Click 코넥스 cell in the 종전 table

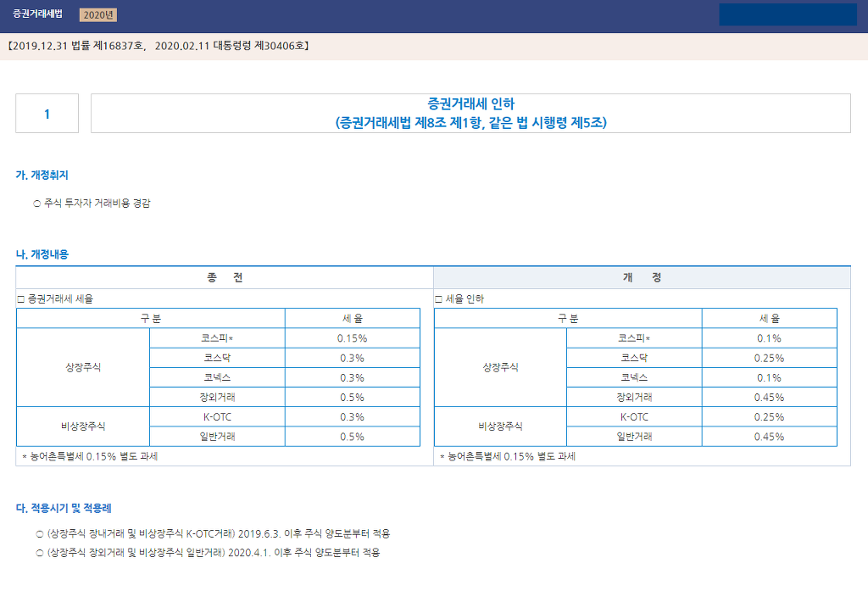point(217,377)
